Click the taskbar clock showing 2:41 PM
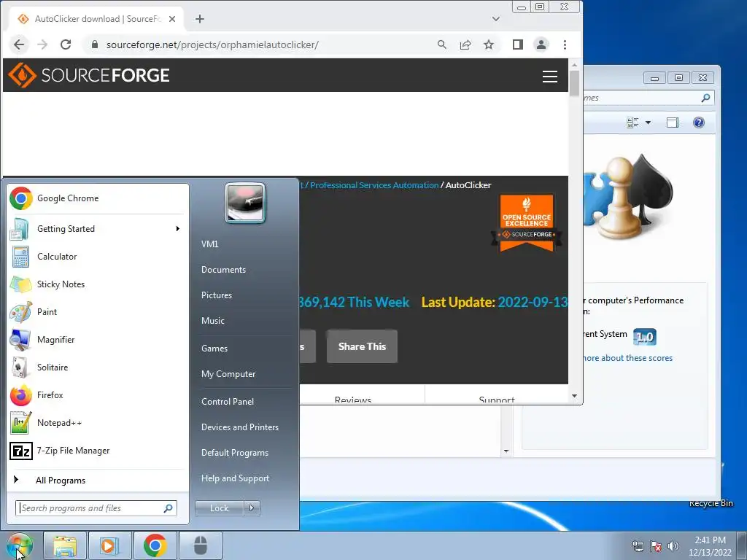747x560 pixels. 710,546
